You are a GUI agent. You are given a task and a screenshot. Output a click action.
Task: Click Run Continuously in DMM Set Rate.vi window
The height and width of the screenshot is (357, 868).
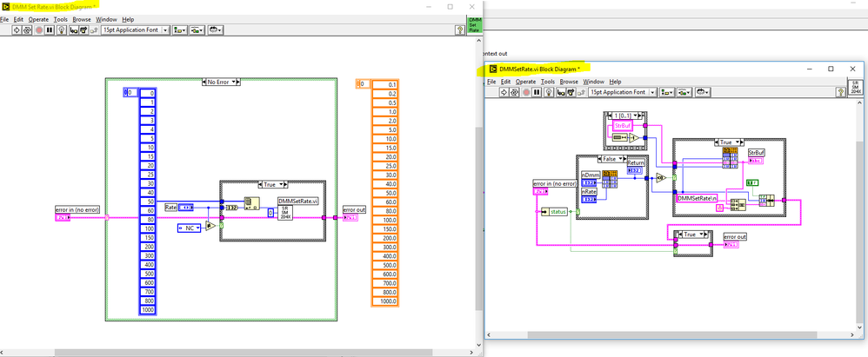point(27,30)
